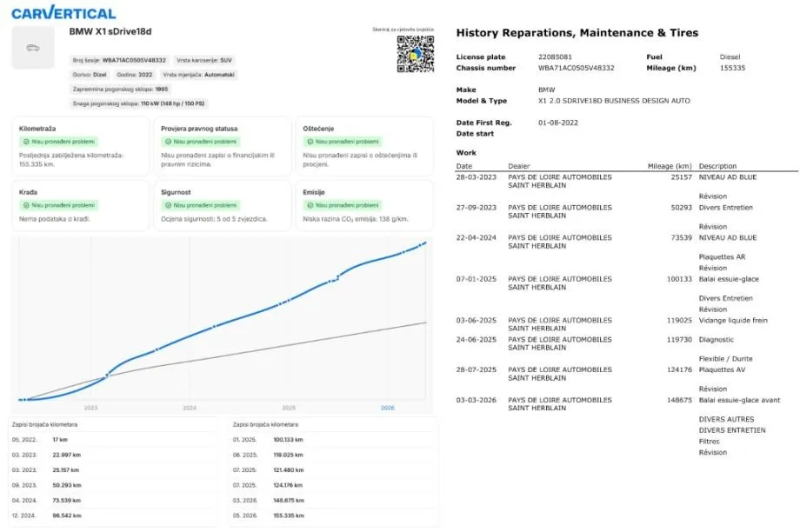Screen dimensions: 800x532
Task: Click the green check badge under Provjera pravnog statusa
Action: 201,142
